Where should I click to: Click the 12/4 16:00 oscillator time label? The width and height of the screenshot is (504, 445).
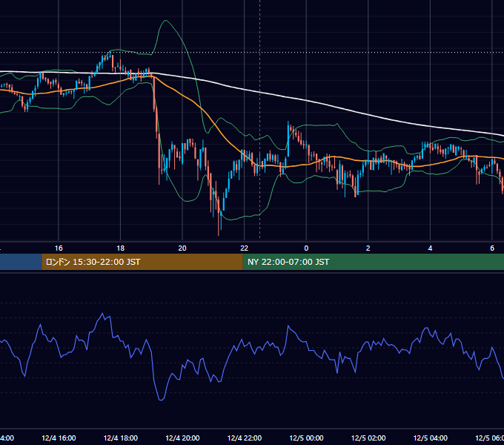[x=59, y=438]
